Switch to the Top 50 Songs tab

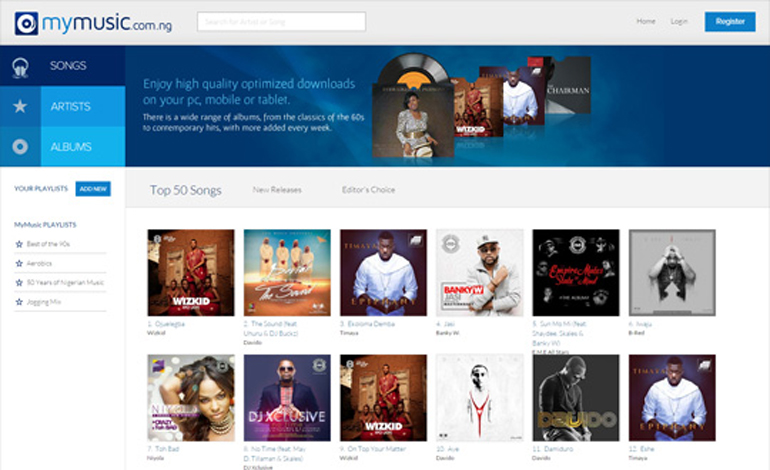pos(186,190)
